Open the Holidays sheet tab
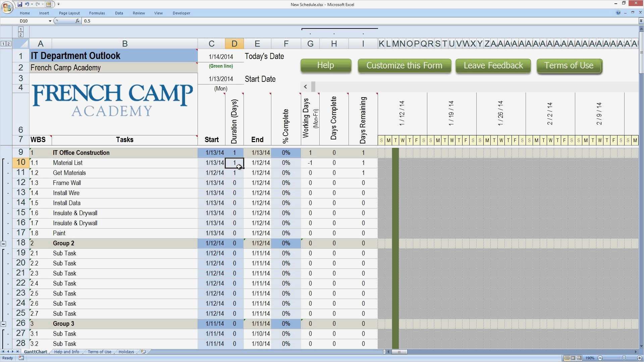The width and height of the screenshot is (644, 362). (x=126, y=352)
